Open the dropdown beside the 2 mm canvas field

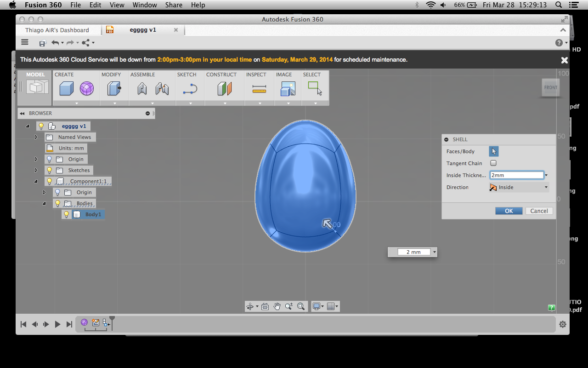point(435,252)
